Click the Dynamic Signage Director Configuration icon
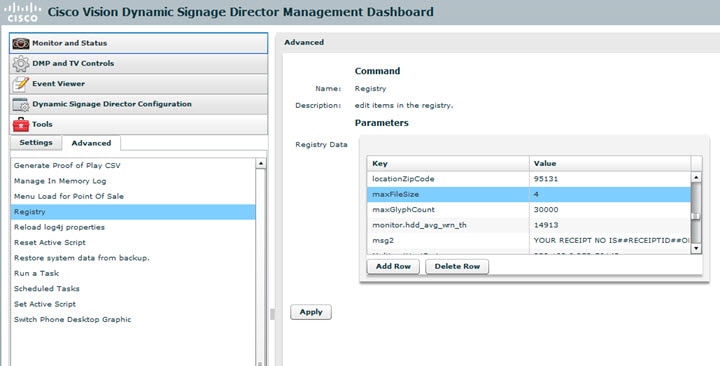This screenshot has height=366, width=720. [x=21, y=104]
